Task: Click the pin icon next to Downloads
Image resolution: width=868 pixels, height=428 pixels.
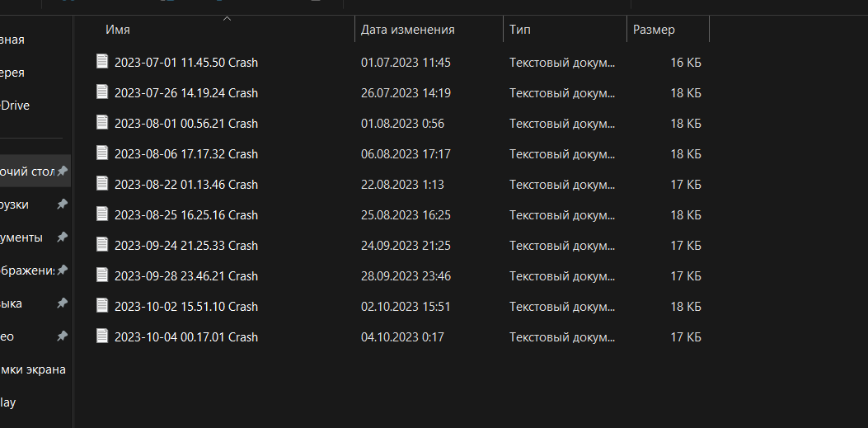Action: [62, 205]
